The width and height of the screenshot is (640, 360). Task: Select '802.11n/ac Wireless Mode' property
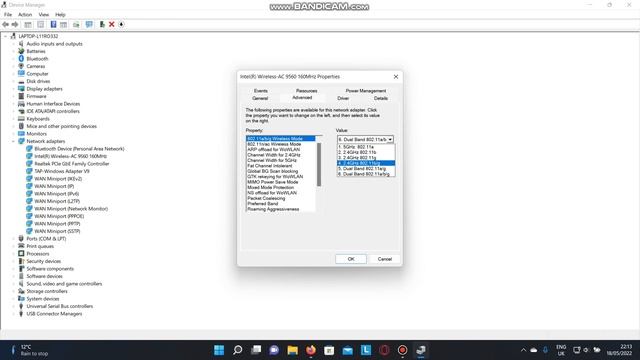[274, 144]
